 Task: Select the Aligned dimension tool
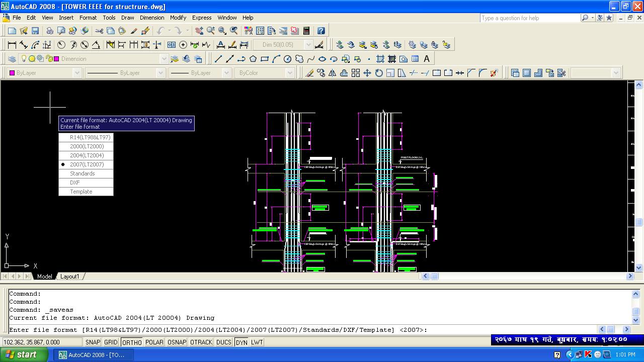(24, 45)
